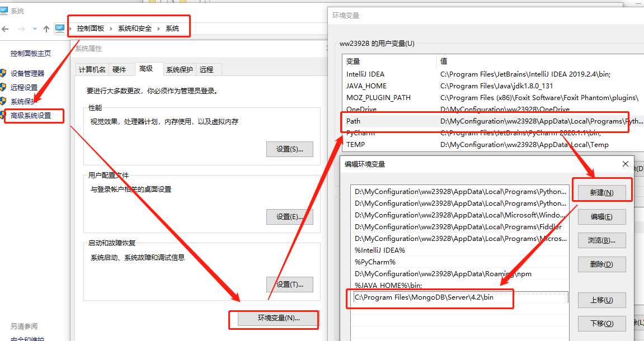This screenshot has width=644, height=341.
Task: Click computer icon in address bar
Action: (x=60, y=29)
